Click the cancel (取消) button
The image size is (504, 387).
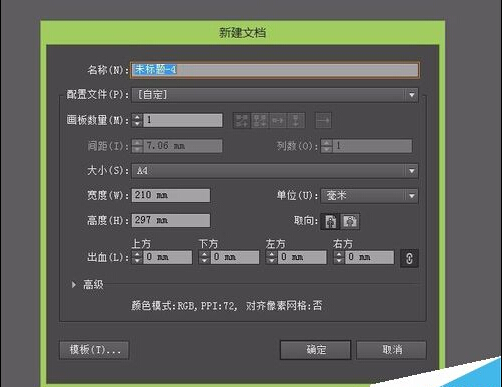[391, 350]
